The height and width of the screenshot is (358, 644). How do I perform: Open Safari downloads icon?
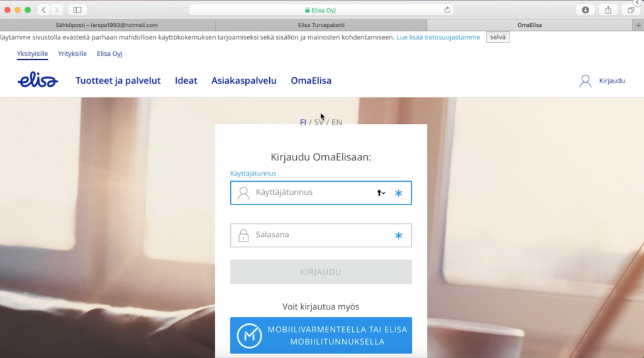(586, 10)
